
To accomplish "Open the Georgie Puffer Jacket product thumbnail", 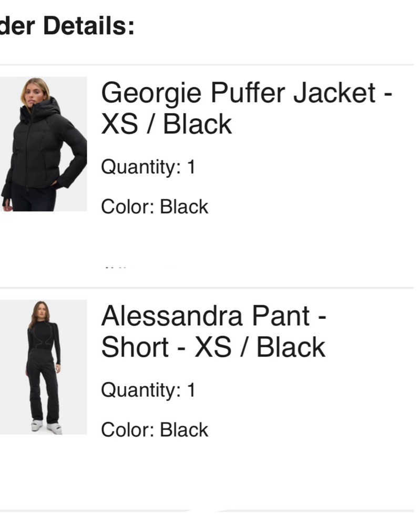I will [x=42, y=144].
